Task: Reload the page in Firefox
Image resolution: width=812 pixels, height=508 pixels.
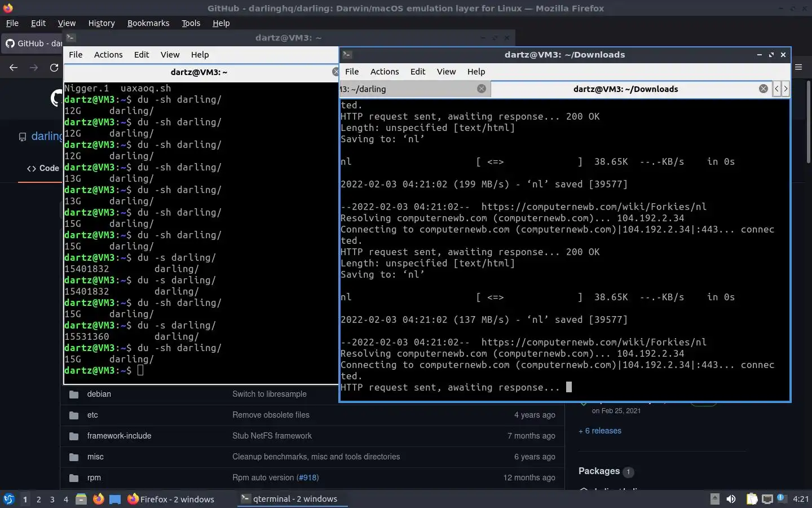Action: (54, 68)
